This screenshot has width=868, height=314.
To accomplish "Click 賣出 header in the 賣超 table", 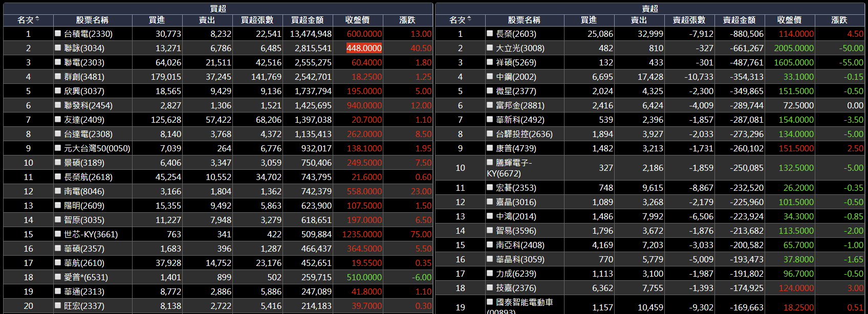I will point(639,20).
